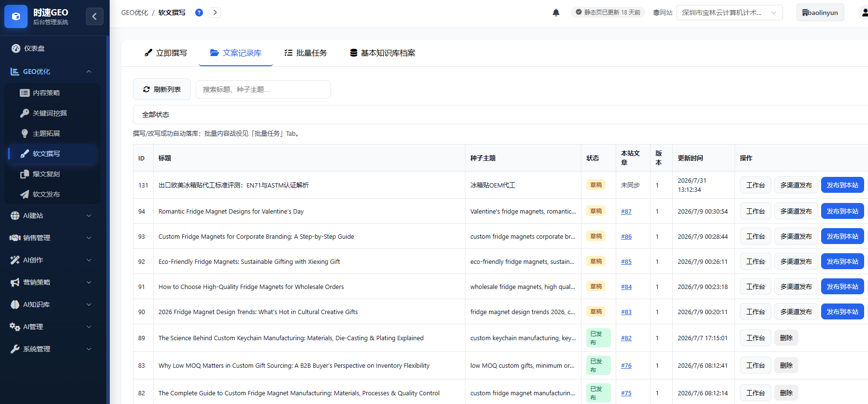Open article link #75
The height and width of the screenshot is (404, 868).
626,393
